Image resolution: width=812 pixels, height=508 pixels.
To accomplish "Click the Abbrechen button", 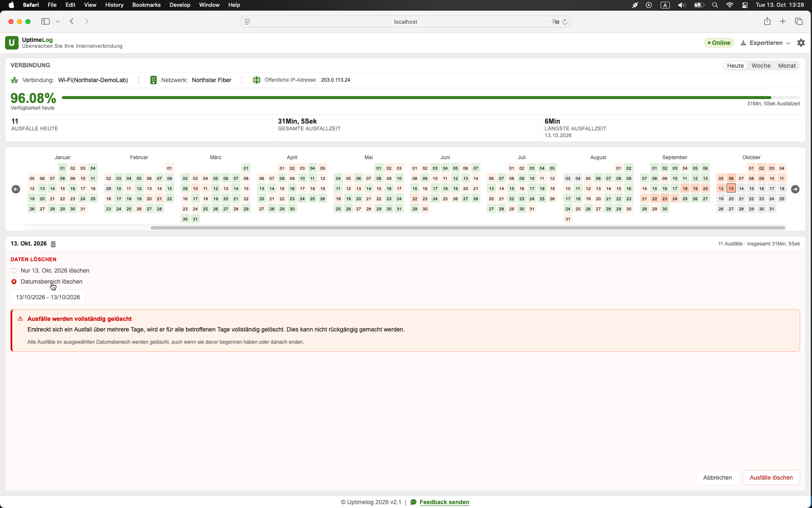I will [717, 478].
